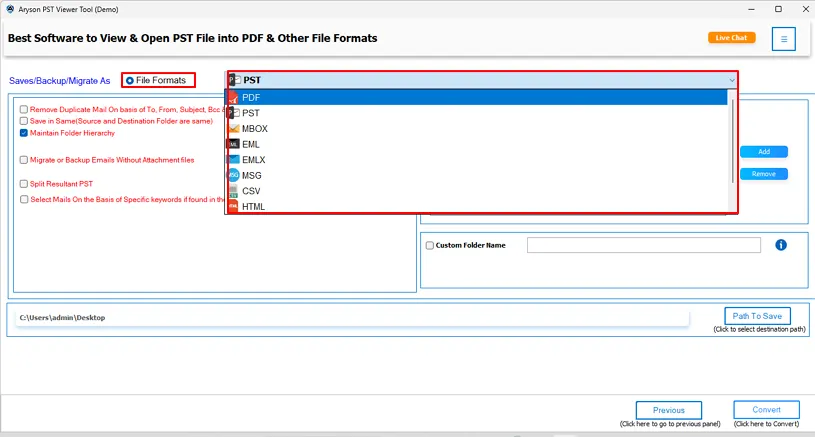The height and width of the screenshot is (437, 815).
Task: Choose PST from the format list
Action: coord(477,113)
